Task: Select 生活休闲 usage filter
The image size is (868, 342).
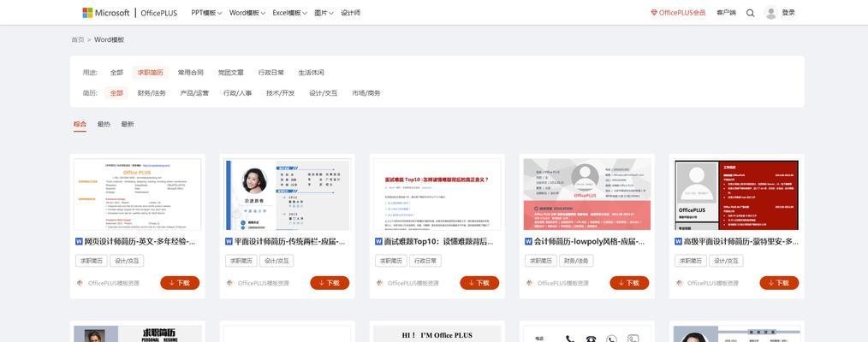Action: point(311,73)
